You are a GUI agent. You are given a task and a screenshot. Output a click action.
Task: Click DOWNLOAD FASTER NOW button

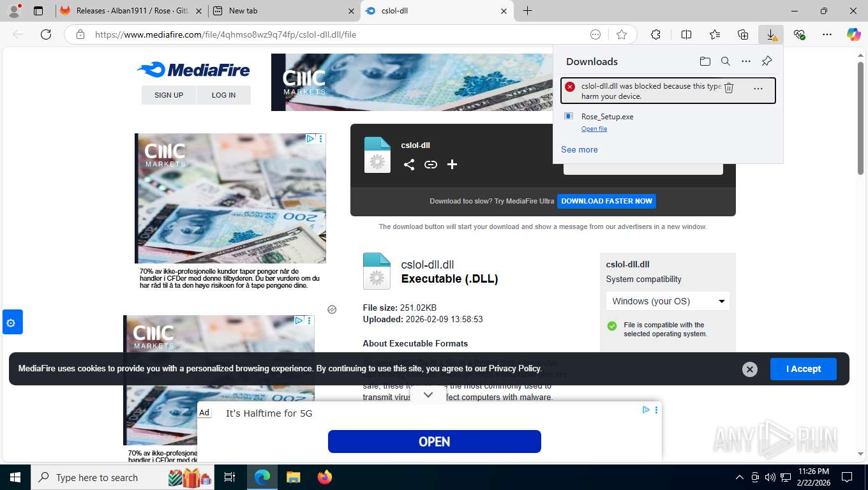pyautogui.click(x=606, y=201)
